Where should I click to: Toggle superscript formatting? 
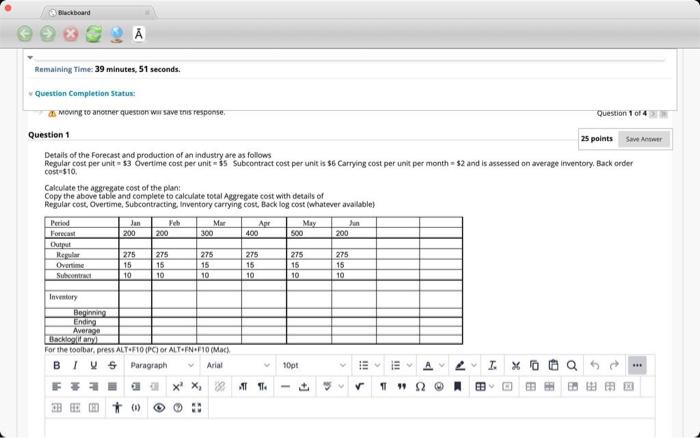pos(177,387)
